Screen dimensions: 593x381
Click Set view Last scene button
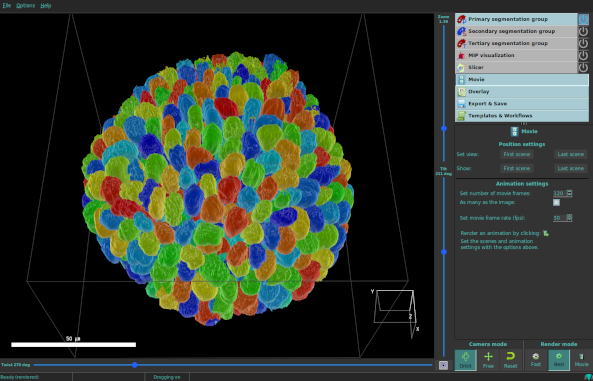coord(571,154)
